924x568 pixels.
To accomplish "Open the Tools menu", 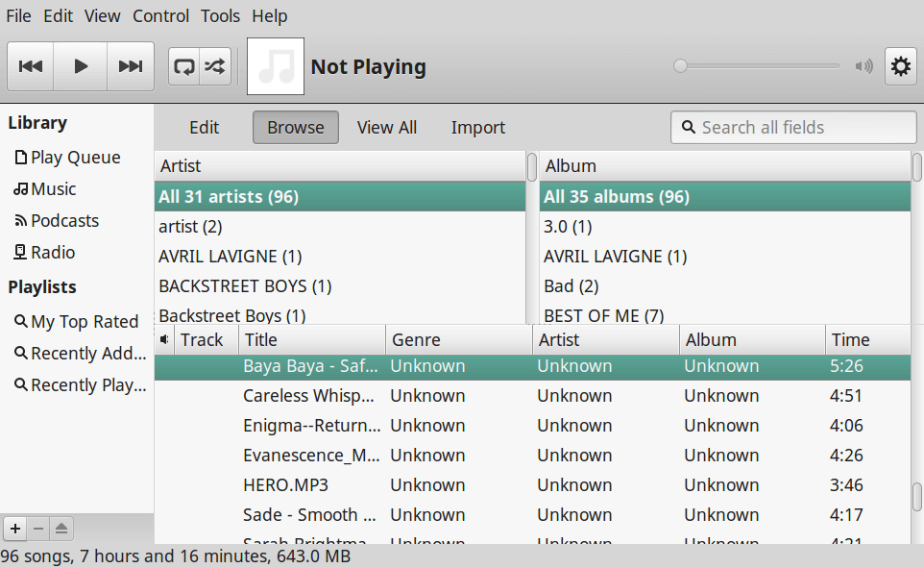I will [221, 15].
